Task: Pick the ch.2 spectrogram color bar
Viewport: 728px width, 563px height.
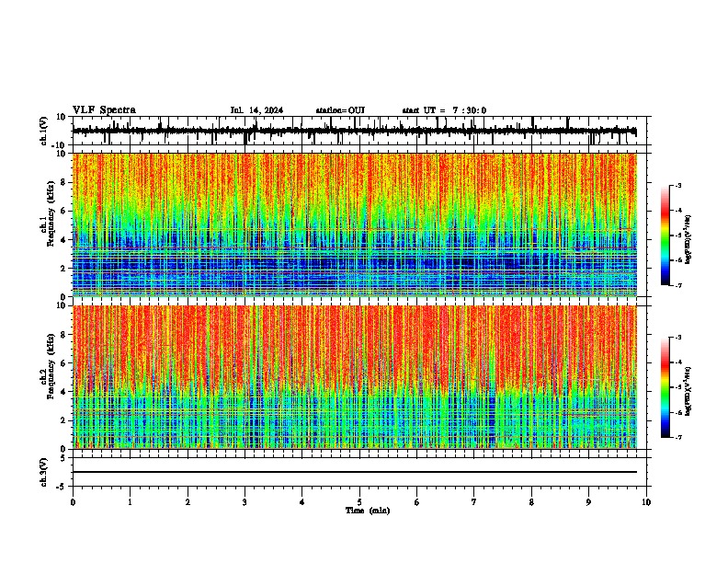Action: click(x=665, y=387)
